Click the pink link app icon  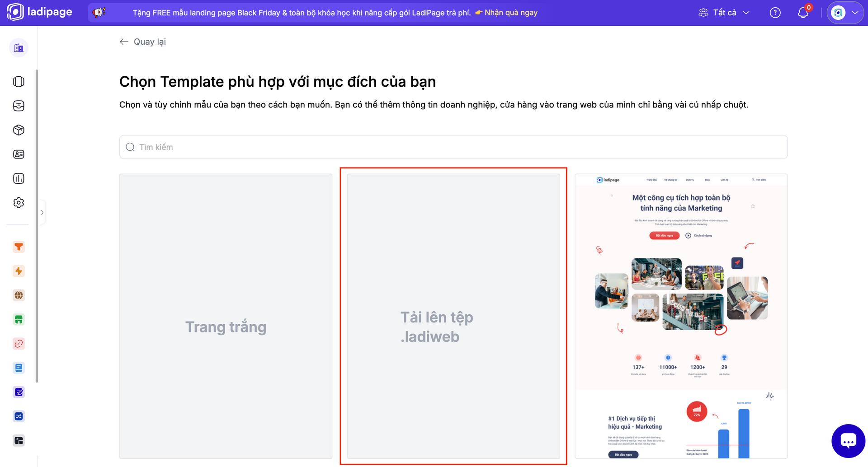click(x=19, y=344)
